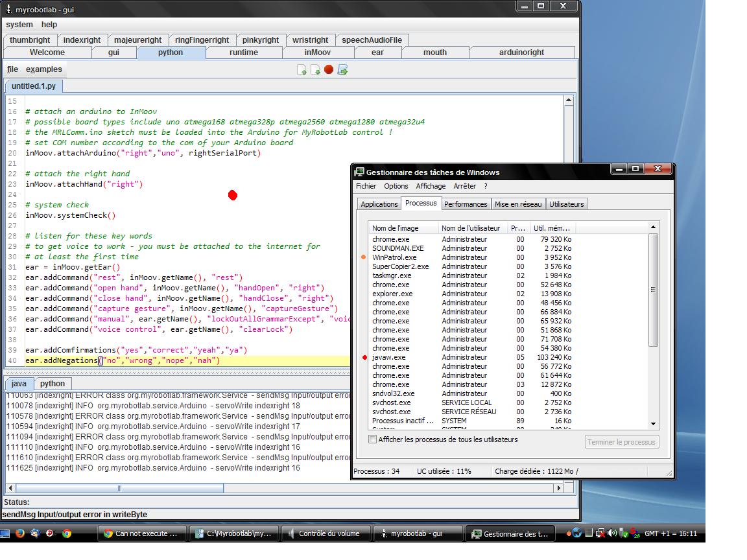This screenshot has width=747, height=560.
Task: Switch to the majeureright tab
Action: [x=137, y=40]
